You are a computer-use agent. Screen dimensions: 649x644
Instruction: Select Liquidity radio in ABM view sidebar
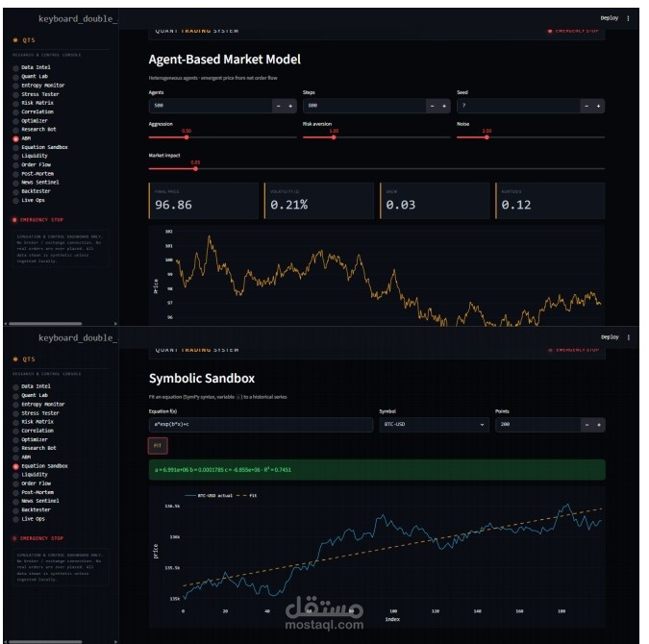coord(15,157)
